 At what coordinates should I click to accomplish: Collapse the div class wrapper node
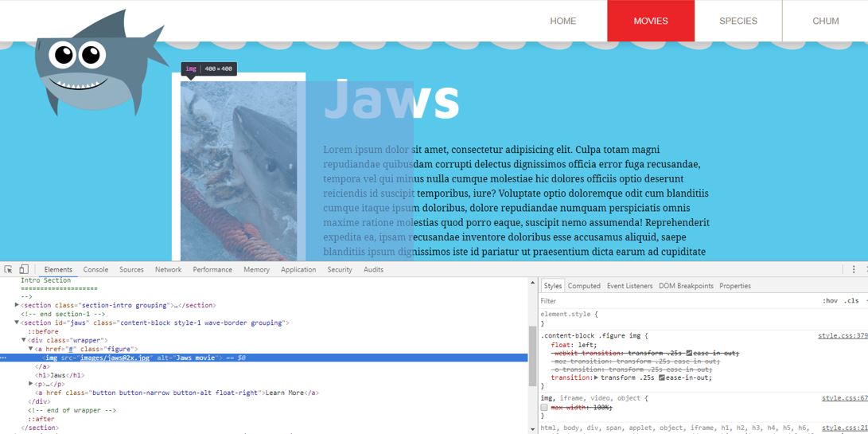(24, 340)
